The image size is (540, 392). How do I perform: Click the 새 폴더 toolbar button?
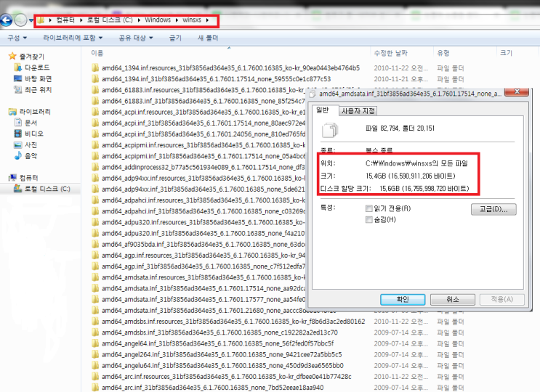point(208,38)
